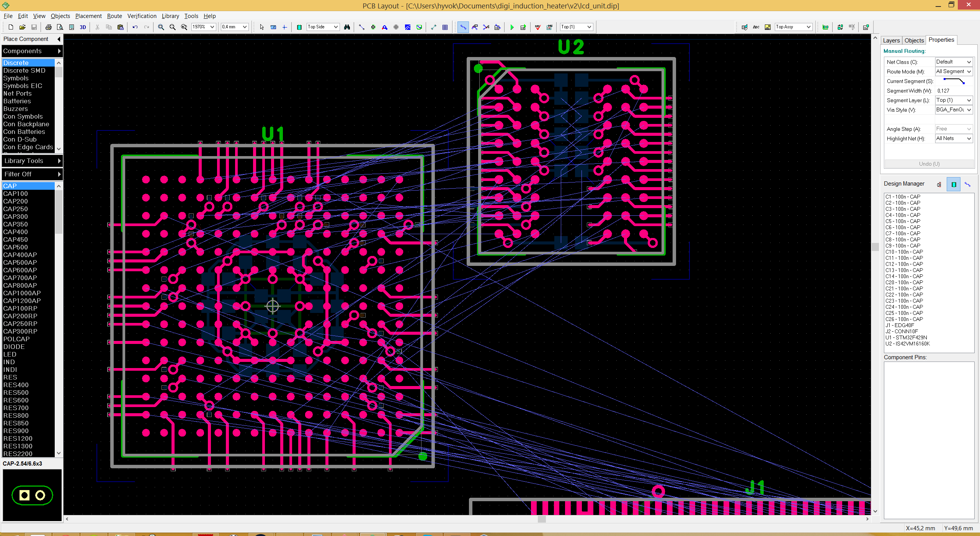Select the place dimension tool
This screenshot has height=536, width=980.
click(x=433, y=27)
